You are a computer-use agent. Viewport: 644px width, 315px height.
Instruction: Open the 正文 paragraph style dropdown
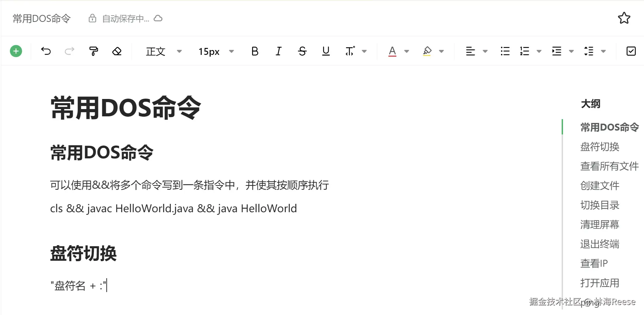coord(164,51)
